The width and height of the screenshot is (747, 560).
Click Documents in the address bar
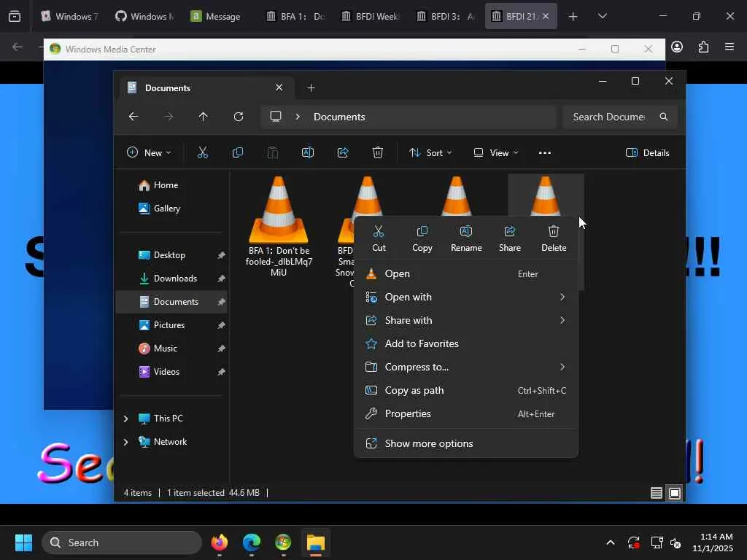tap(339, 117)
